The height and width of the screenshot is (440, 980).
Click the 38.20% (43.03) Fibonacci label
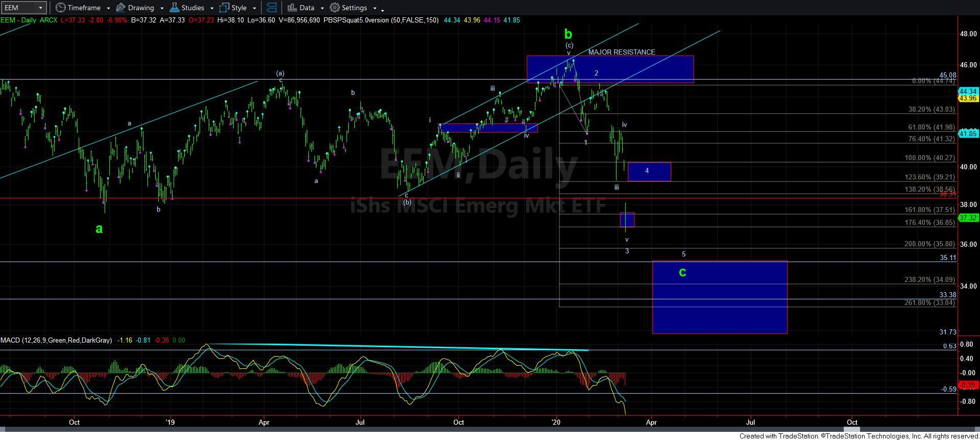point(931,109)
